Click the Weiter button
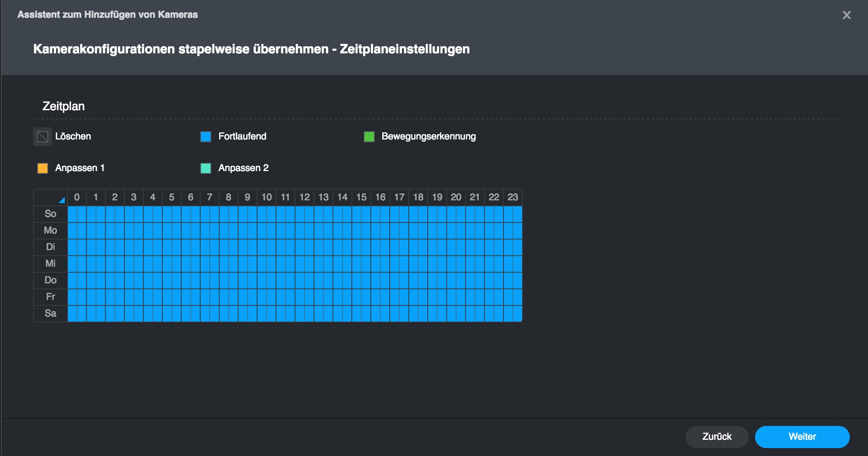 802,437
